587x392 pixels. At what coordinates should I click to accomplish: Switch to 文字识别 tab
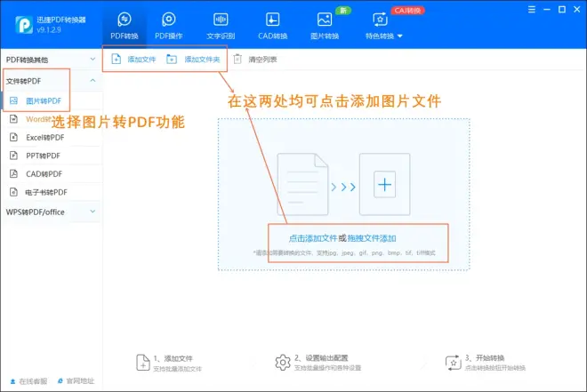(221, 26)
